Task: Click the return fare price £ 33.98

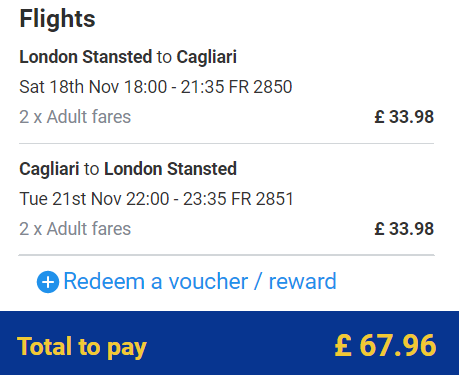Action: (x=404, y=229)
